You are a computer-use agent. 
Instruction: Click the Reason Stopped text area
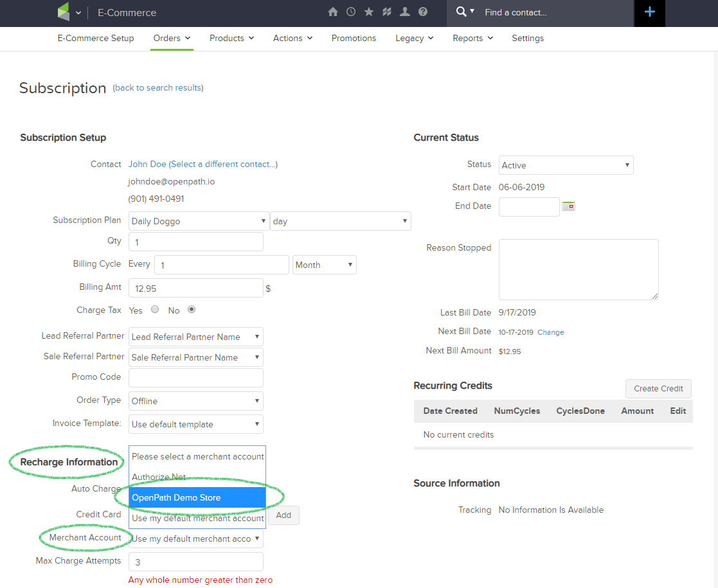579,269
